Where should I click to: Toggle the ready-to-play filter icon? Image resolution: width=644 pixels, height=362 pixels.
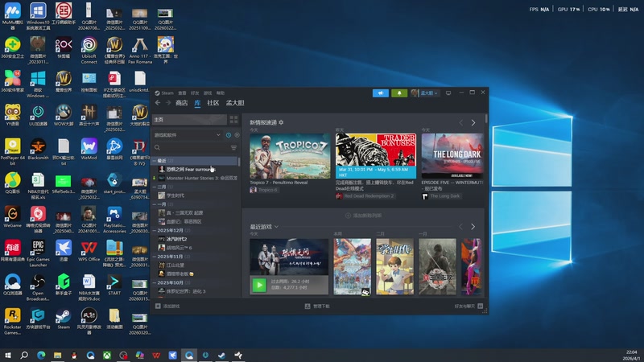[x=236, y=135]
